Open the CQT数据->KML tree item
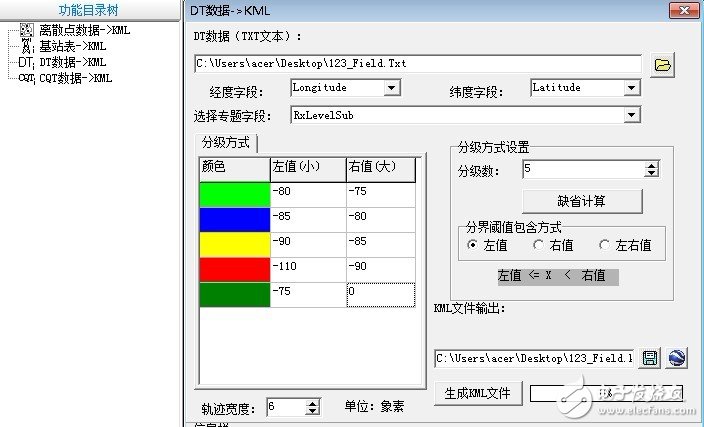Screen dimensions: 704x427 pos(75,78)
